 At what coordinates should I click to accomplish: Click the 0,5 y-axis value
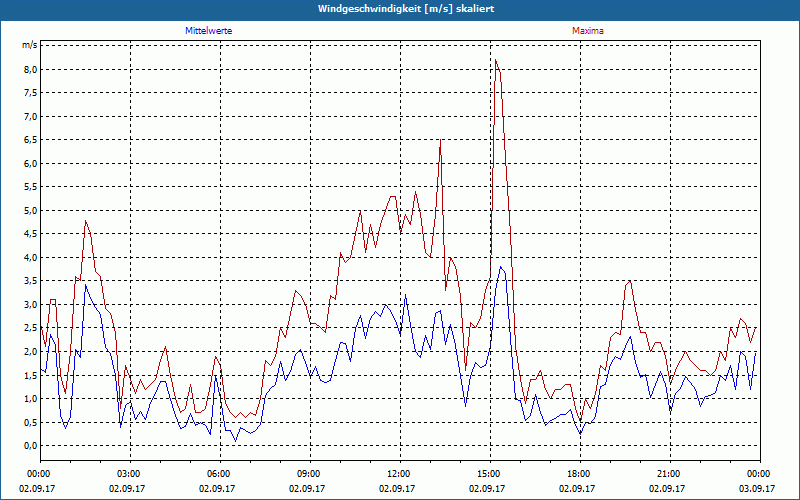point(31,422)
